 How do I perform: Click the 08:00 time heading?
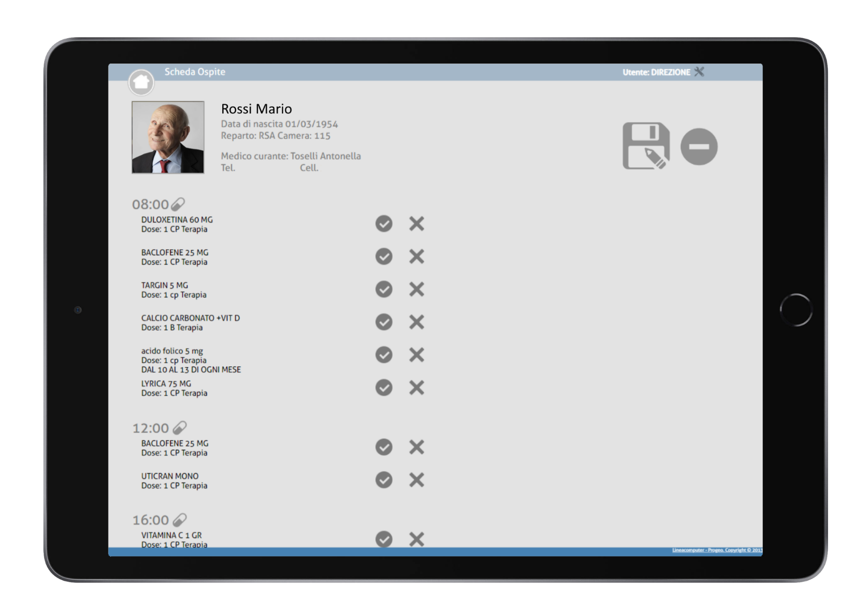(150, 204)
